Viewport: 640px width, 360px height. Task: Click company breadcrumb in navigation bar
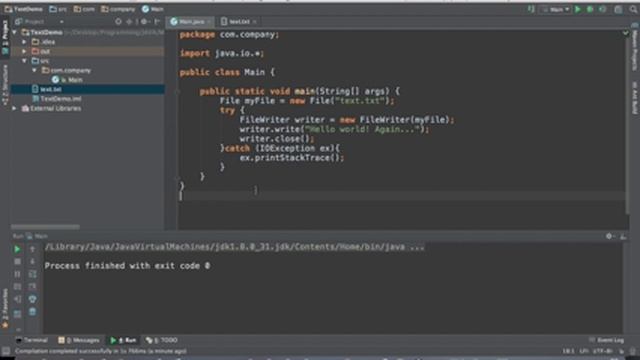pos(118,9)
